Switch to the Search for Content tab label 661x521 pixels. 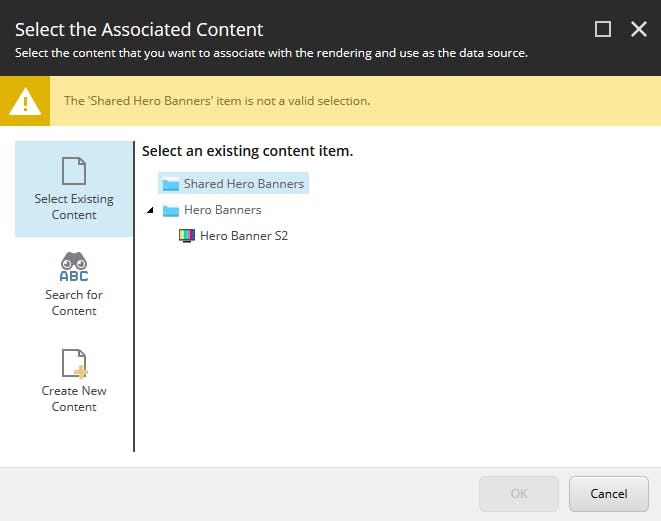coord(74,303)
